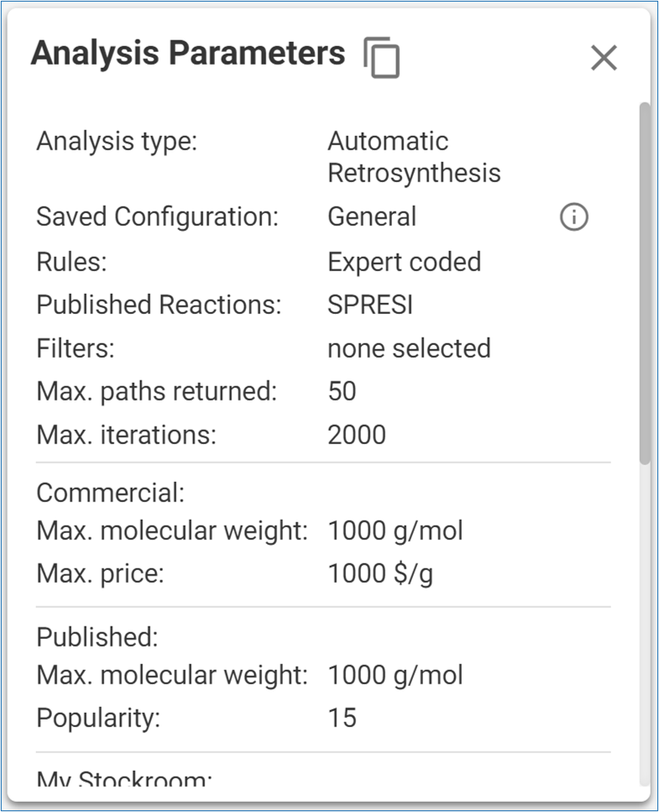Viewport: 659px width, 812px height.
Task: Click the Analysis type label
Action: pyautogui.click(x=116, y=141)
